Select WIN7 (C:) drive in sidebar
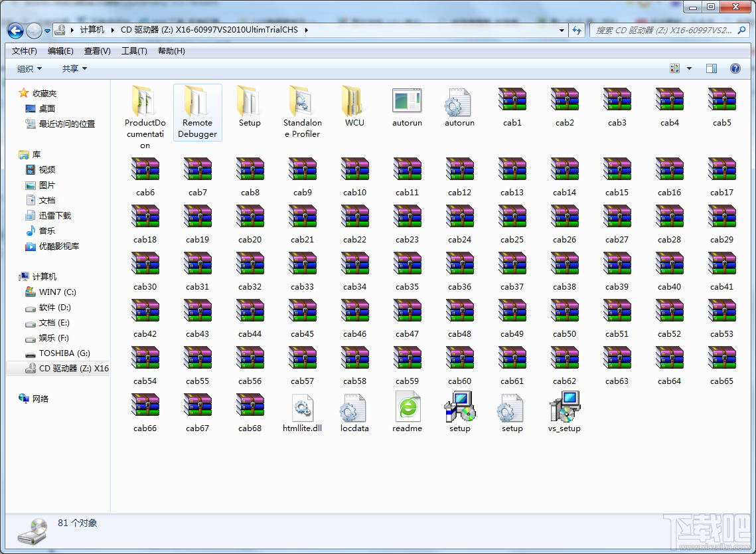756x554 pixels. [57, 292]
